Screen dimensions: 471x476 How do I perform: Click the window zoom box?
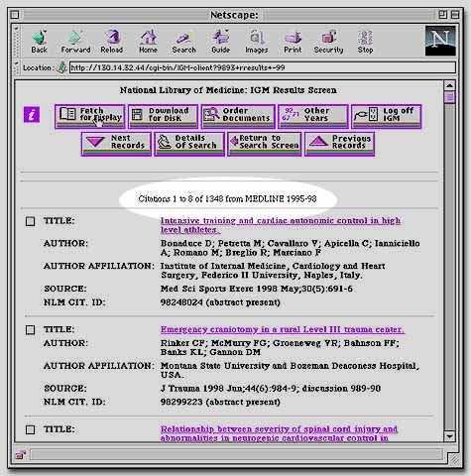442,15
